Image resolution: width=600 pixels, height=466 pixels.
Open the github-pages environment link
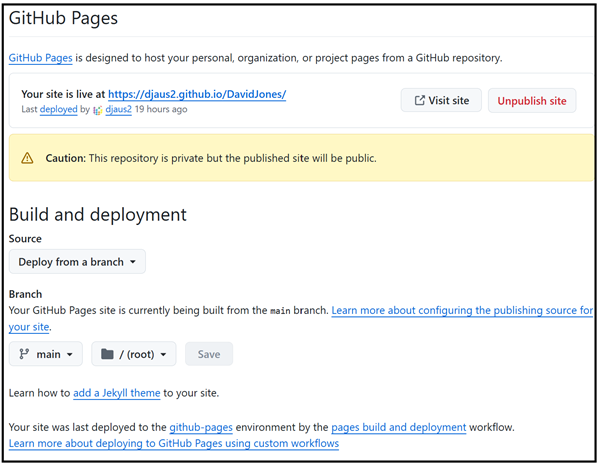click(x=201, y=427)
